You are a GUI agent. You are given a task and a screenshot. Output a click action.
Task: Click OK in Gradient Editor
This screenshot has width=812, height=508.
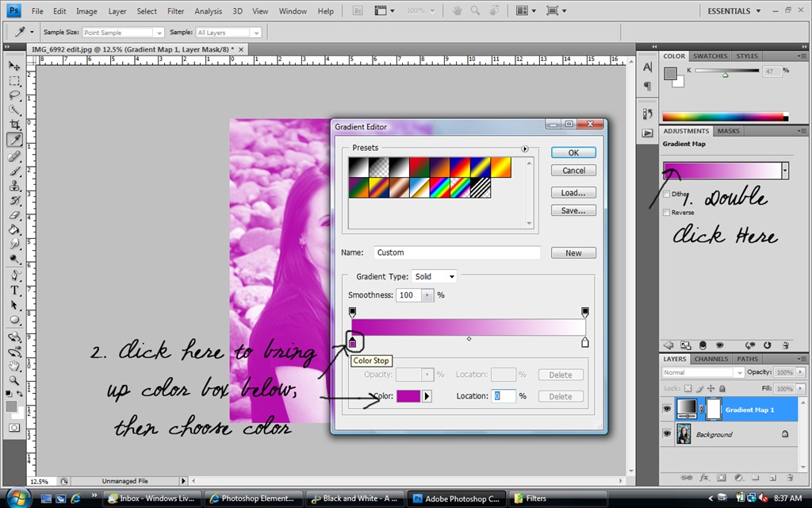[x=573, y=152]
